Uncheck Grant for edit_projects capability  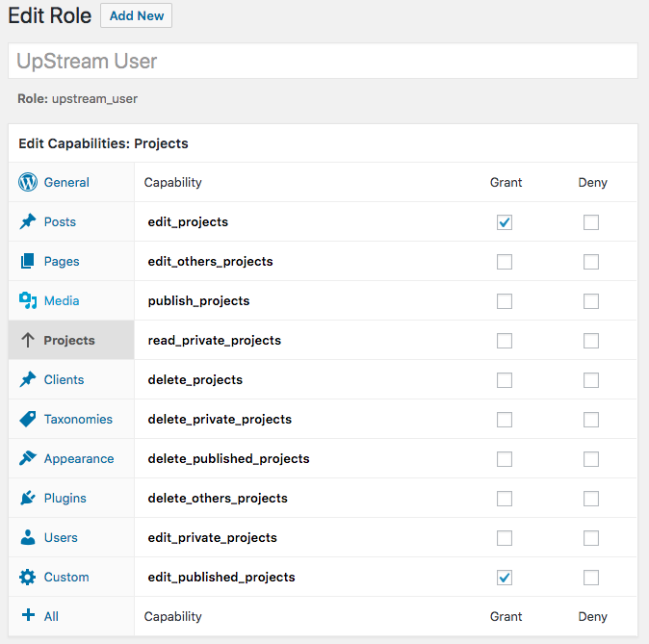tap(505, 222)
